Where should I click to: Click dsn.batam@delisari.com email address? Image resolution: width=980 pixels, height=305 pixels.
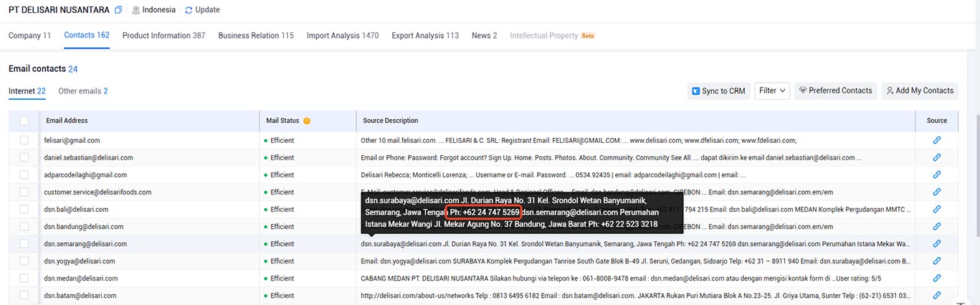coord(80,296)
